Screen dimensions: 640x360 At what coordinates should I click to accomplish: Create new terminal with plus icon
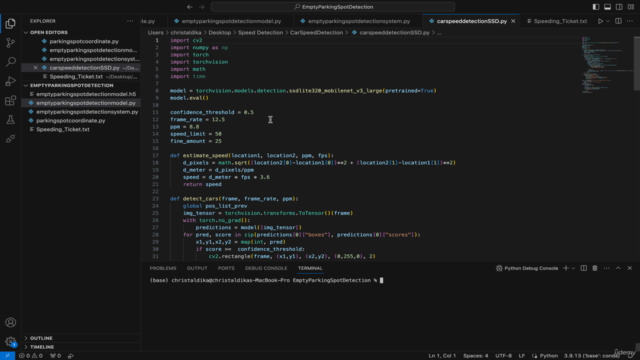coord(566,268)
